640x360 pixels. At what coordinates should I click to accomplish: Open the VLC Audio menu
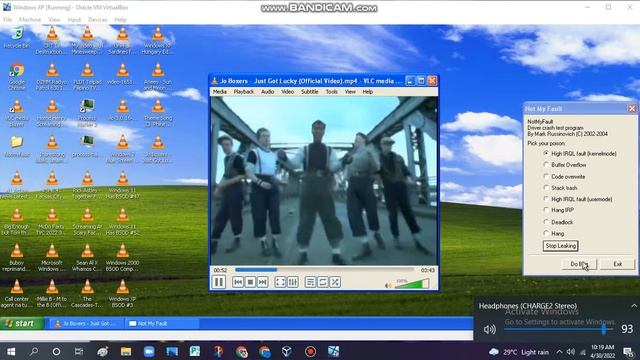[267, 92]
